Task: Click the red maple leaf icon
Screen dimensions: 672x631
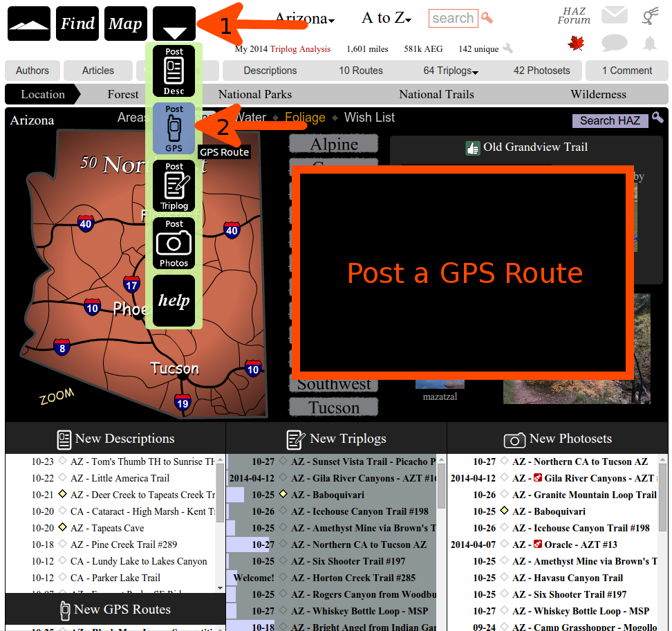Action: [576, 44]
